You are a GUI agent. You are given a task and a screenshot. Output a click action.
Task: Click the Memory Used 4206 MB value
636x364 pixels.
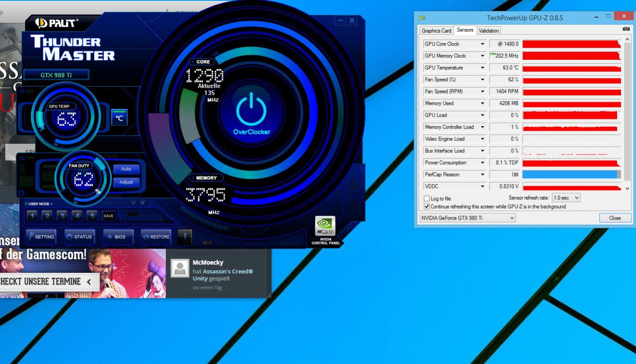(505, 103)
